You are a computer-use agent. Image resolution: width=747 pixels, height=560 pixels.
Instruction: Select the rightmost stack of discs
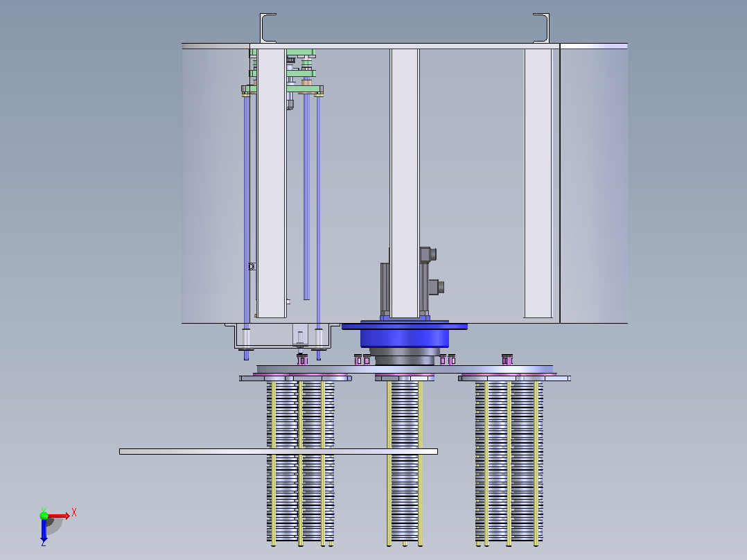coord(509,460)
